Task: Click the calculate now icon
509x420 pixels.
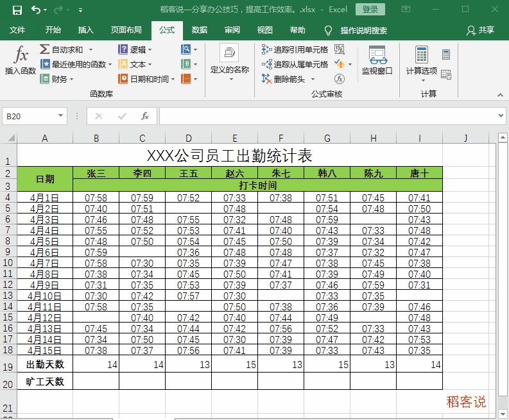Action: [446, 54]
